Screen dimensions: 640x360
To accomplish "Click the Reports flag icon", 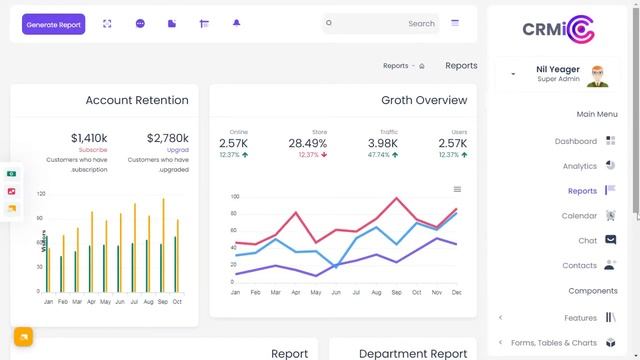I will (611, 190).
